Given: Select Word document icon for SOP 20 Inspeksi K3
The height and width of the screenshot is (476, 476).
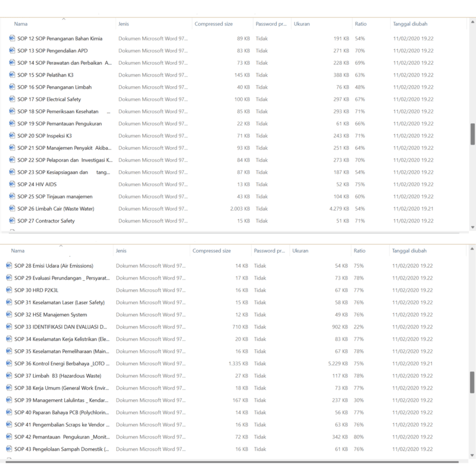Looking at the screenshot, I should pos(12,136).
